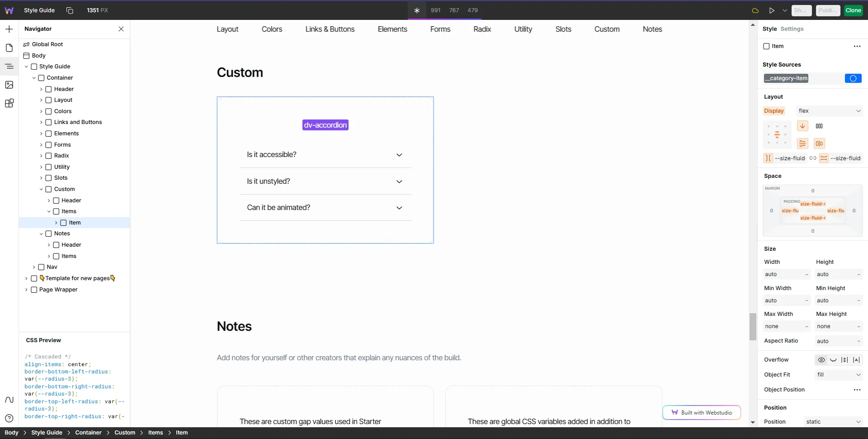Click the preview play button
Viewport: 868px width, 439px height.
(772, 10)
